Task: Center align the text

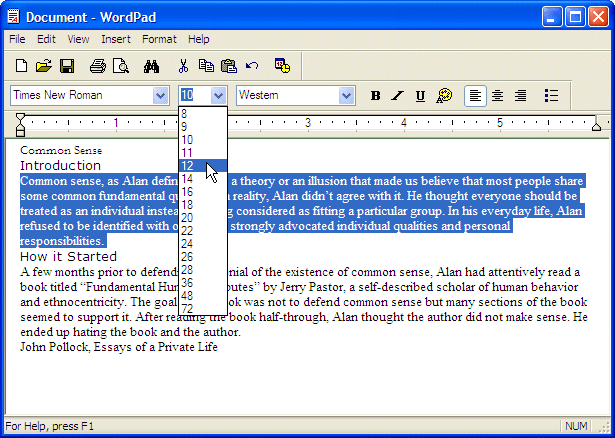Action: click(498, 96)
